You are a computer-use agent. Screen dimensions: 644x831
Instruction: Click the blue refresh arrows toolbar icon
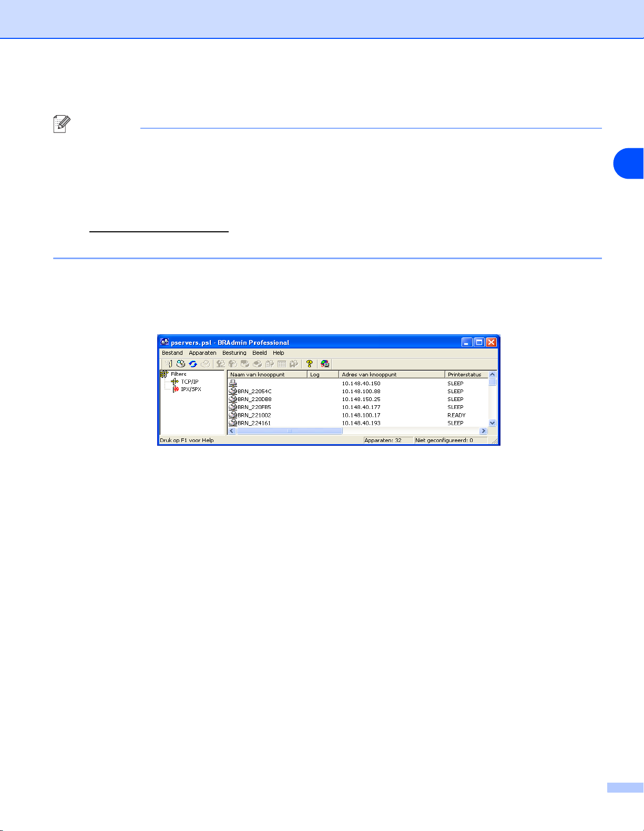tap(193, 363)
